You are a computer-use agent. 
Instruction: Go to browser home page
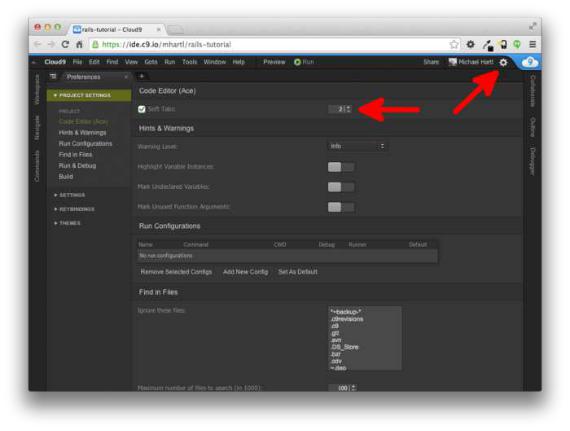[x=79, y=44]
